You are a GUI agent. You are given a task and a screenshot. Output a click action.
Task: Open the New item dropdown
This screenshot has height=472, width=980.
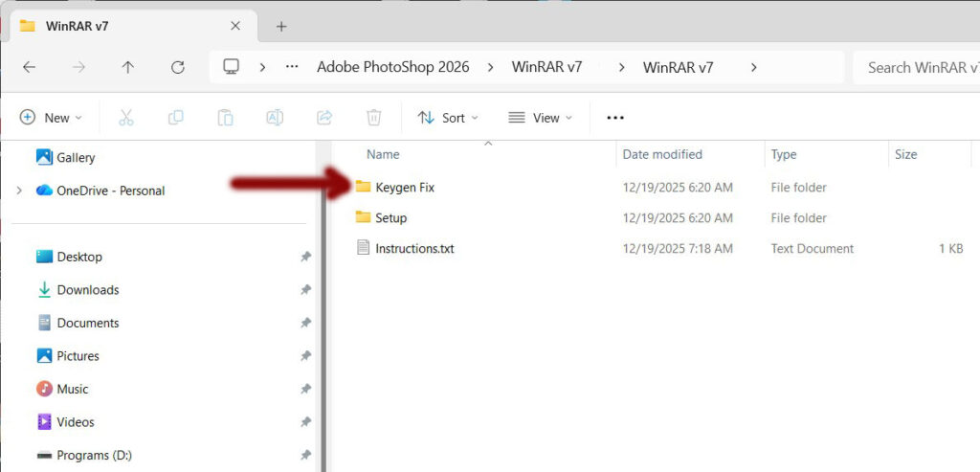point(52,118)
